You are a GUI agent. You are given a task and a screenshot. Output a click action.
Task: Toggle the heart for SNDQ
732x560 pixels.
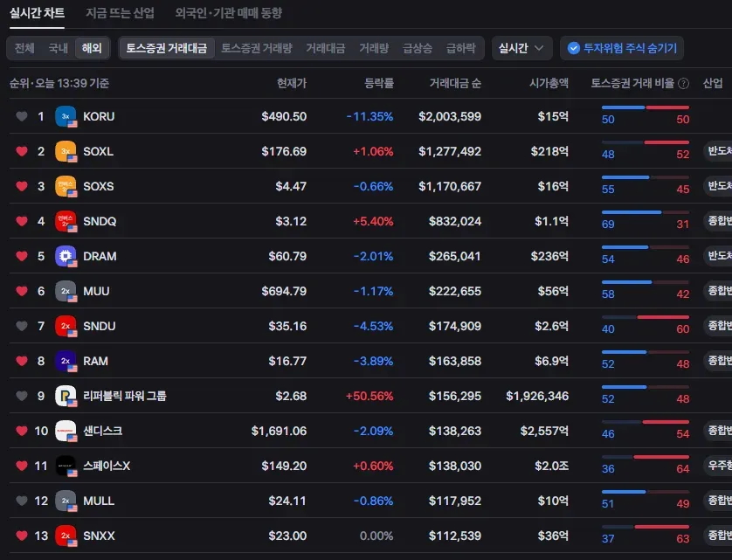pos(22,221)
